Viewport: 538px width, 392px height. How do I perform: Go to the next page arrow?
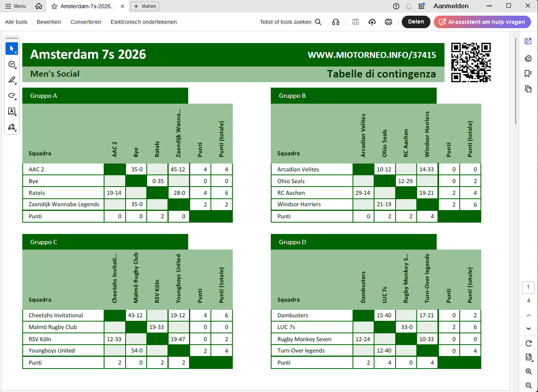(529, 329)
